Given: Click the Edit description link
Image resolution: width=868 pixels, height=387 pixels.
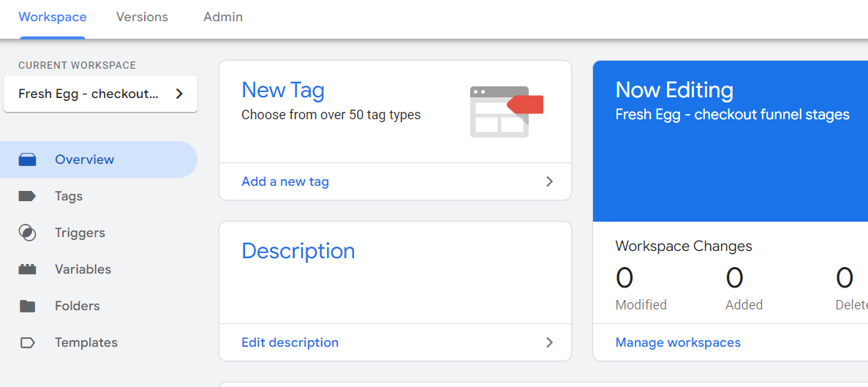Looking at the screenshot, I should pos(290,342).
